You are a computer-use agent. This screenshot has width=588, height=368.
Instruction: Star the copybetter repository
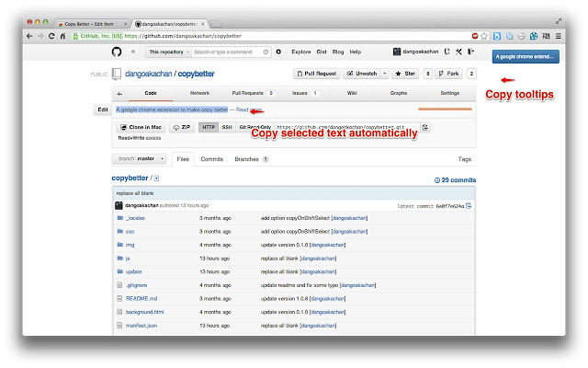[405, 74]
